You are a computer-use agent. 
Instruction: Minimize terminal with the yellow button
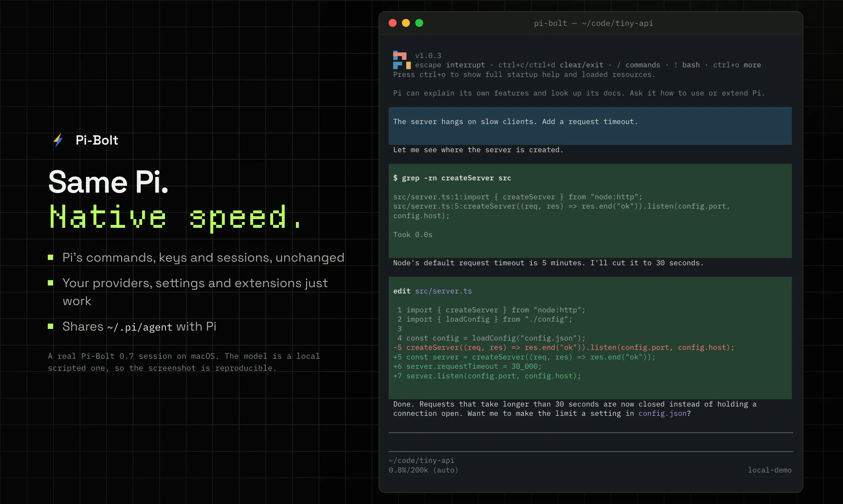406,23
